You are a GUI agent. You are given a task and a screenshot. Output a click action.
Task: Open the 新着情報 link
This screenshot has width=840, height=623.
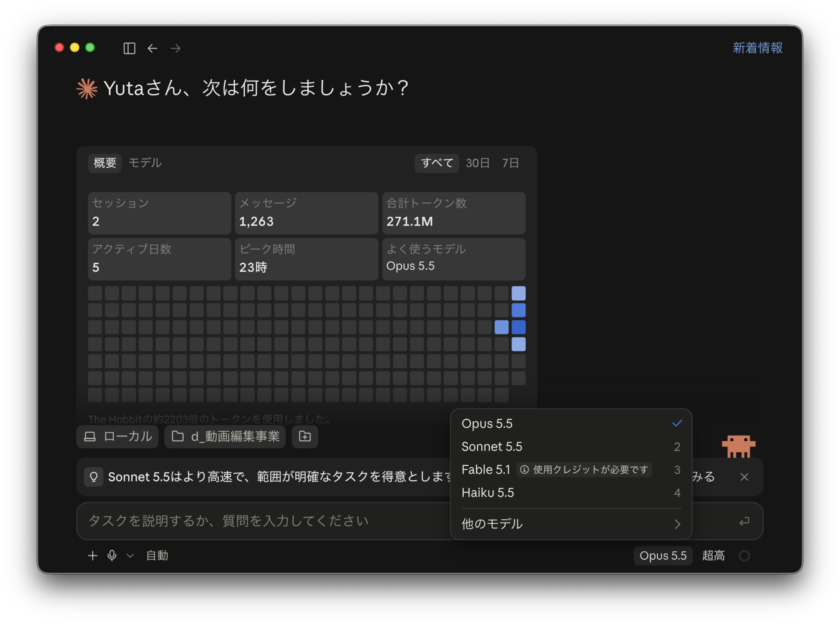click(757, 48)
